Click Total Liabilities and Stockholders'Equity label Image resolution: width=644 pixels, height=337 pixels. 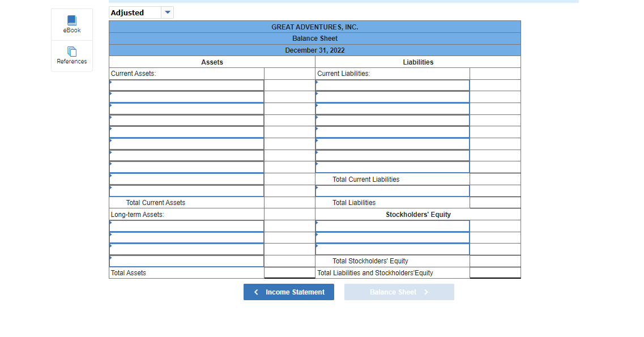(375, 273)
